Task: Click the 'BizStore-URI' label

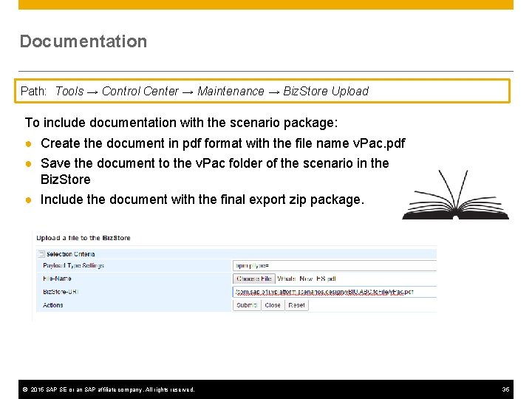Action: pyautogui.click(x=61, y=292)
